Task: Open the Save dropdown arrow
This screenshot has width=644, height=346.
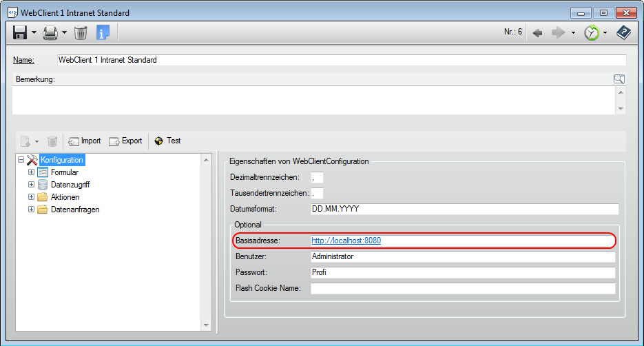Action: 33,32
